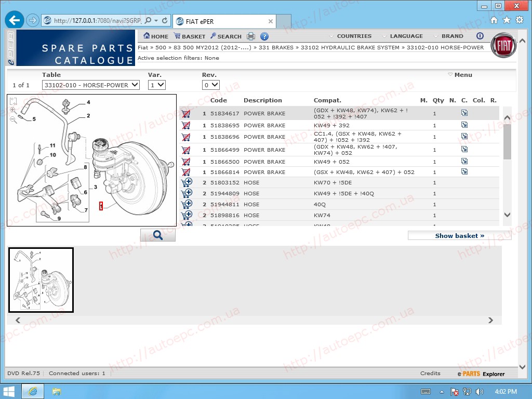
Task: Click the cart icon for code 51834617
Action: 185,114
